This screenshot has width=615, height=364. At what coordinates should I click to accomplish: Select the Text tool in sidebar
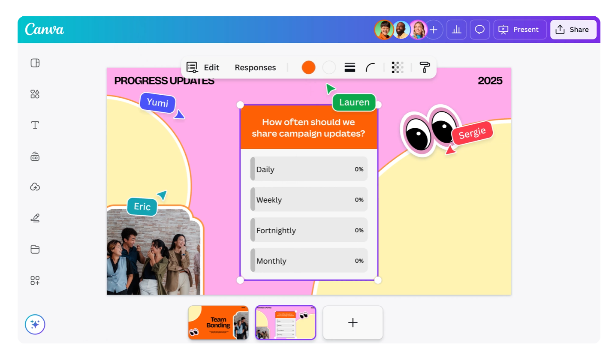(35, 125)
